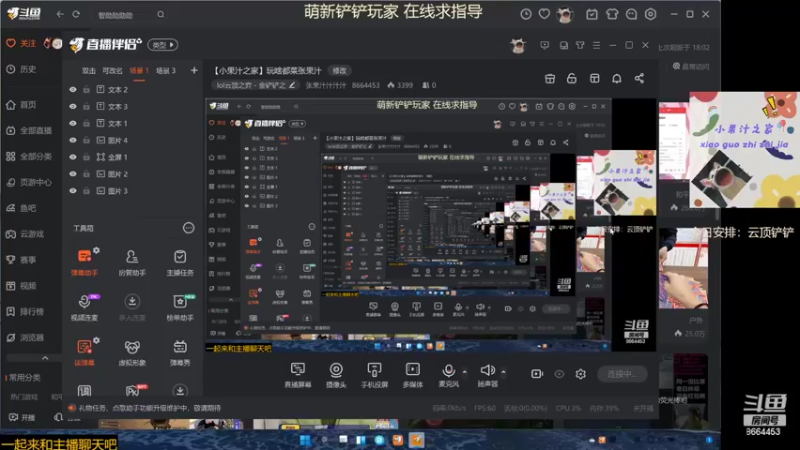This screenshot has width=800, height=450.
Task: Click the settings gear icon in settings dots of 弹幕助手
Action: pyautogui.click(x=96, y=250)
